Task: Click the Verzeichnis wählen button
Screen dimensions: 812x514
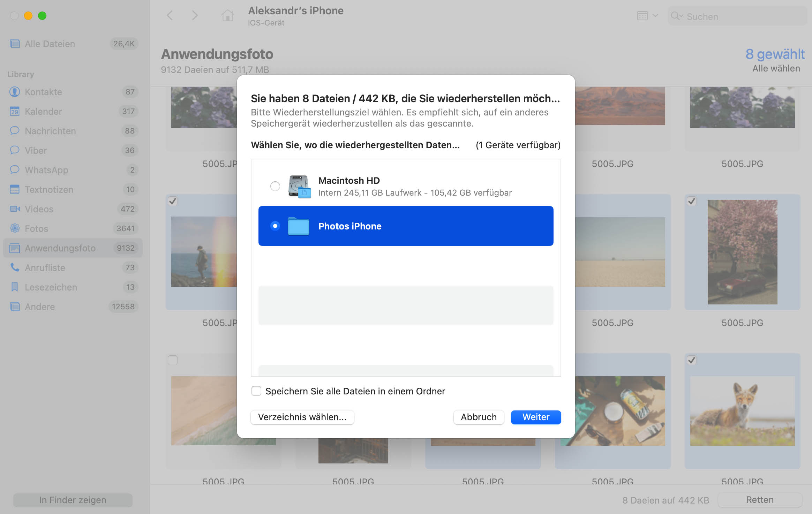Action: point(302,417)
